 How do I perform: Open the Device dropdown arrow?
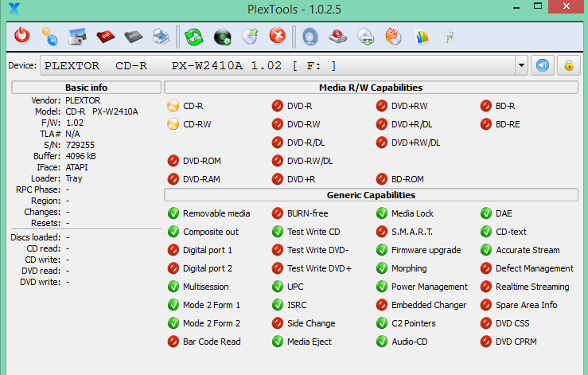click(x=521, y=65)
